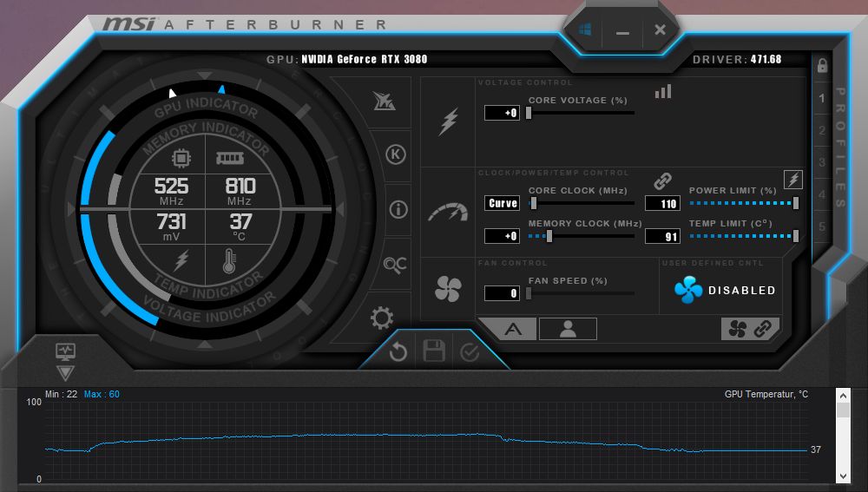Image resolution: width=868 pixels, height=492 pixels.
Task: Click the 810 MHz memory clock reading
Action: 240,192
